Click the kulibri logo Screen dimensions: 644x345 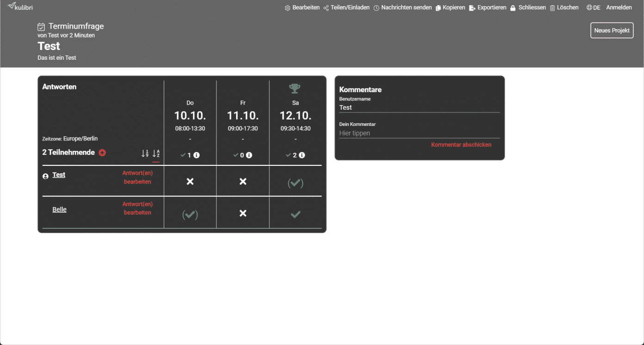(x=20, y=7)
